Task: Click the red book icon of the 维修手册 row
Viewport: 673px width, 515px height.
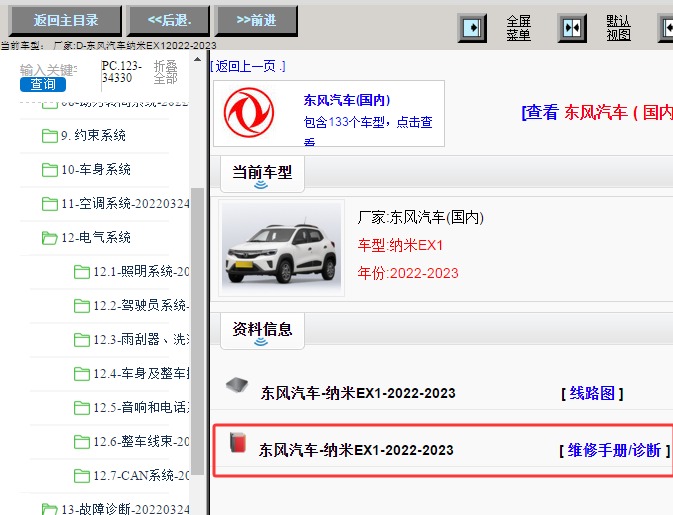Action: 238,442
